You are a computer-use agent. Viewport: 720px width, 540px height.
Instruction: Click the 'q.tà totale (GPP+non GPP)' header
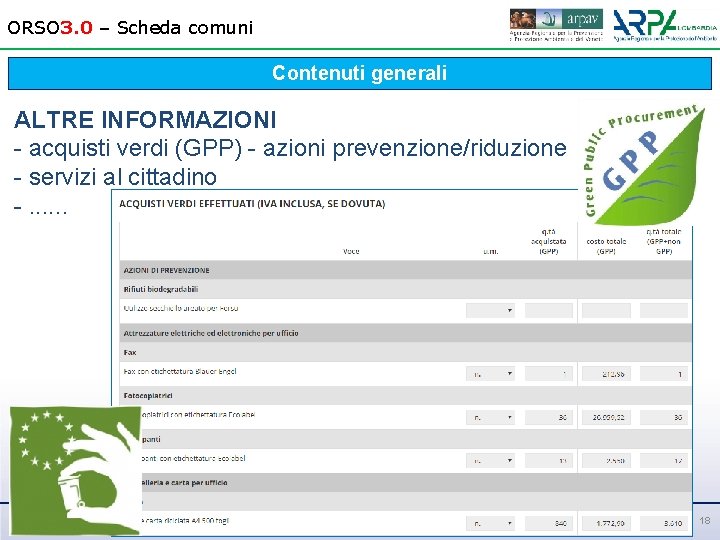click(x=664, y=241)
